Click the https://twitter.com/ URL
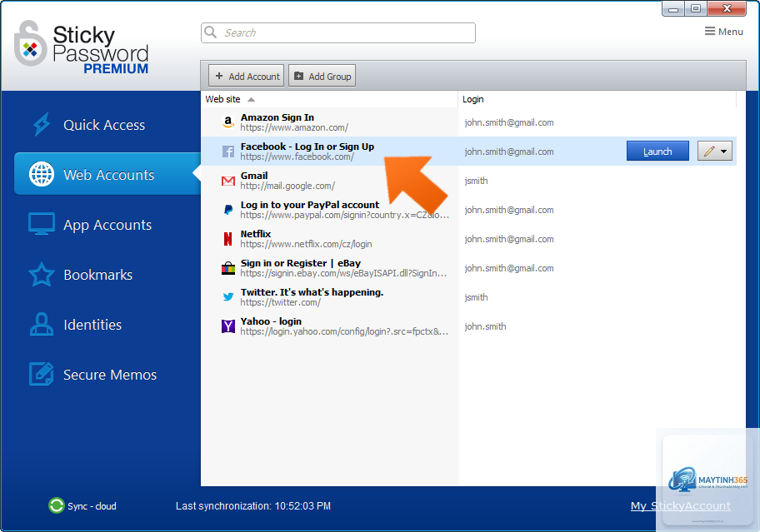The image size is (760, 532). click(280, 302)
